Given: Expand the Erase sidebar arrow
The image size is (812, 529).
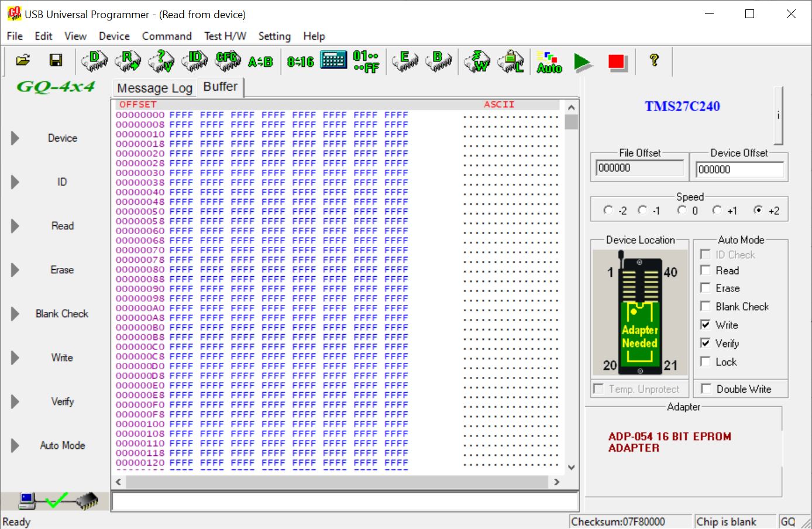Looking at the screenshot, I should [x=15, y=270].
